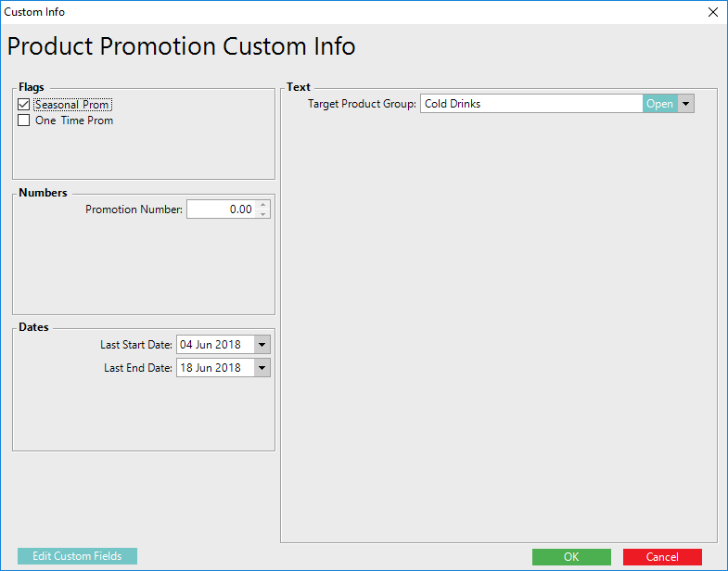Confirm with the green OK button

coord(571,557)
